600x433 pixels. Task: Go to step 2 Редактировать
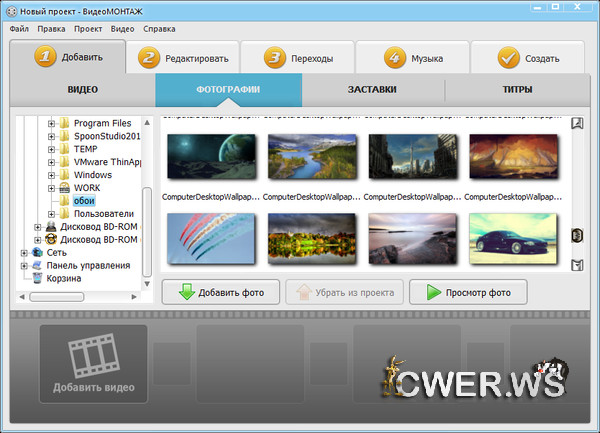click(189, 58)
